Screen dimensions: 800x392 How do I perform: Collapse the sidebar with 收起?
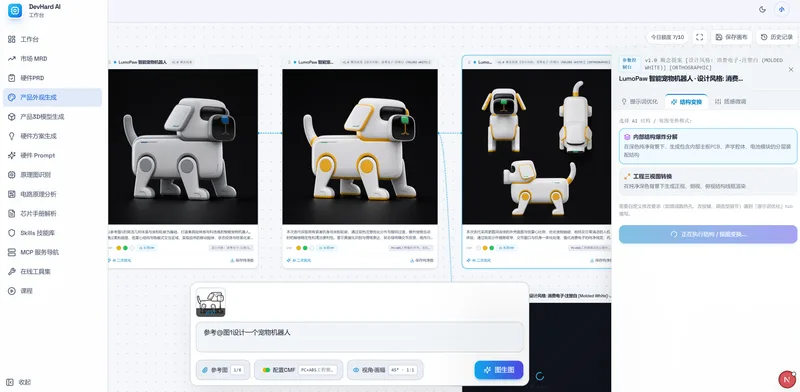(x=20, y=382)
